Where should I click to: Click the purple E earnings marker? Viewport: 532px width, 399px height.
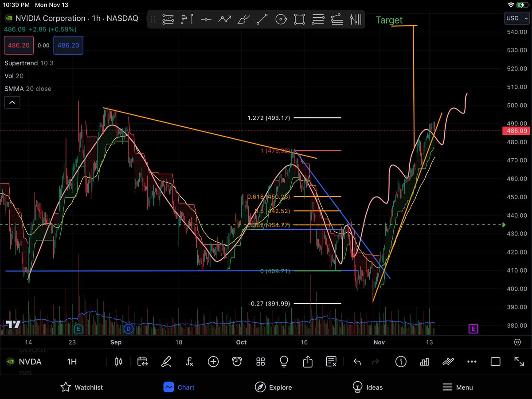[473, 329]
